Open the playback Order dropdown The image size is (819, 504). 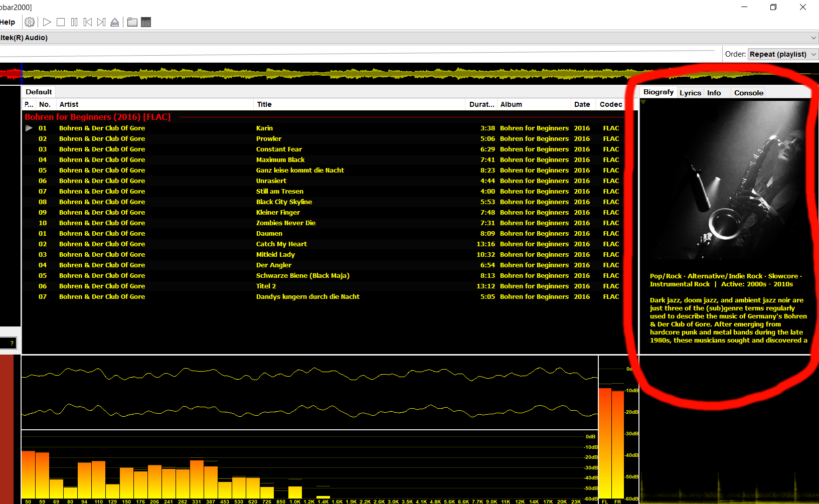click(782, 54)
